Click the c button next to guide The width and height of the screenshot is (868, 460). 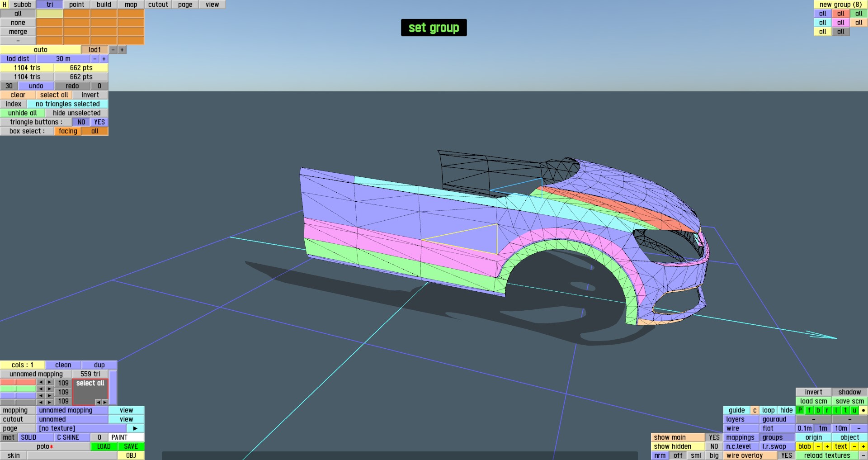755,410
